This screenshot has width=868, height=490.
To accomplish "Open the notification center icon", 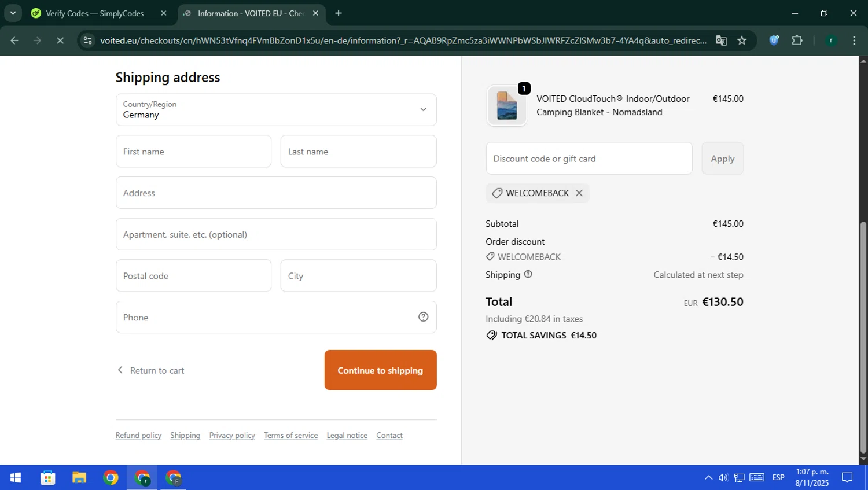I will pyautogui.click(x=847, y=478).
